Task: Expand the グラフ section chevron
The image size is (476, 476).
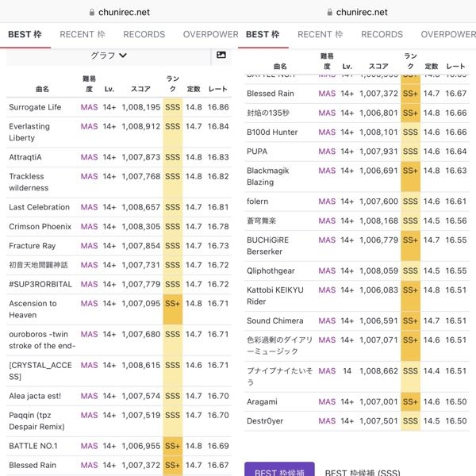Action: (x=123, y=56)
